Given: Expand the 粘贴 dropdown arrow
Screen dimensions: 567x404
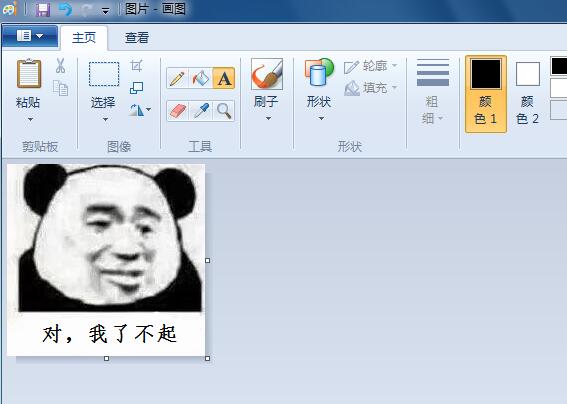Looking at the screenshot, I should 30,119.
